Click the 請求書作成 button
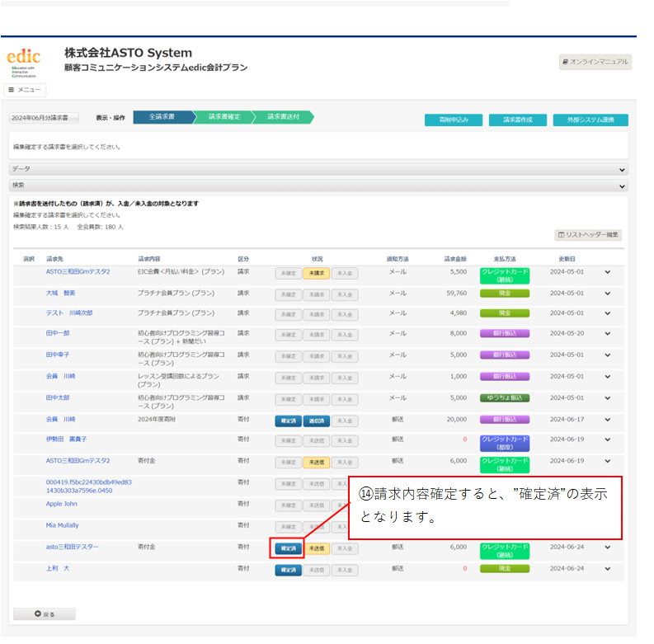 point(518,120)
